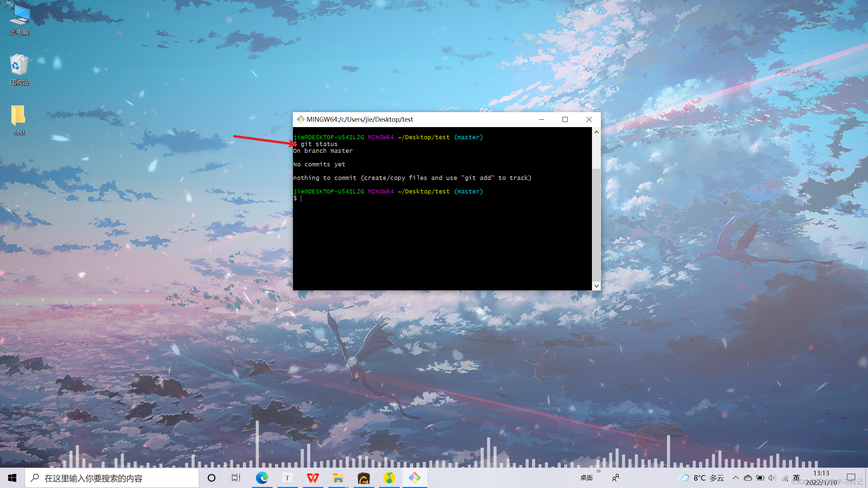This screenshot has width=868, height=488.
Task: Open the weather widget 8°C 多云
Action: click(701, 478)
